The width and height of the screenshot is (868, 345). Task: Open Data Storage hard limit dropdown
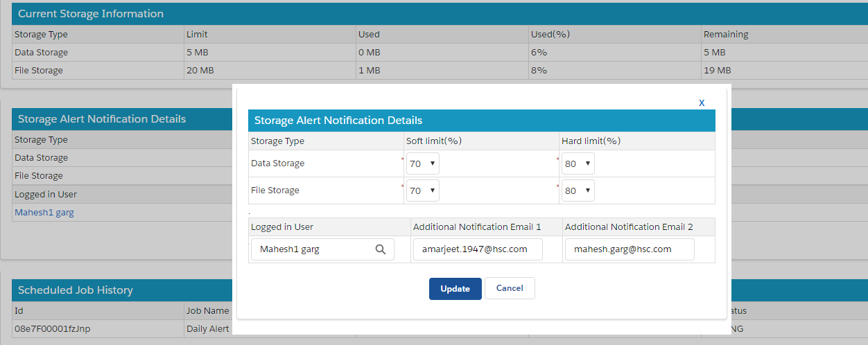578,163
